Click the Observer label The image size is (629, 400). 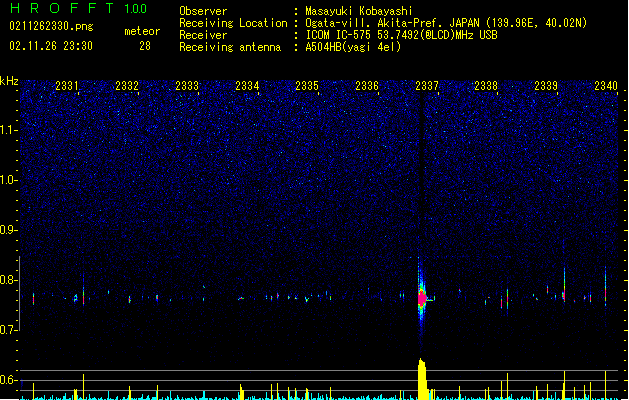(203, 11)
